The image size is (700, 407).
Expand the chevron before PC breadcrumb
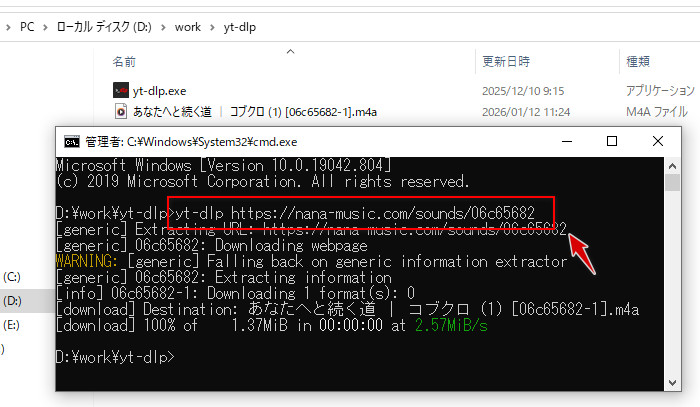(x=8, y=28)
